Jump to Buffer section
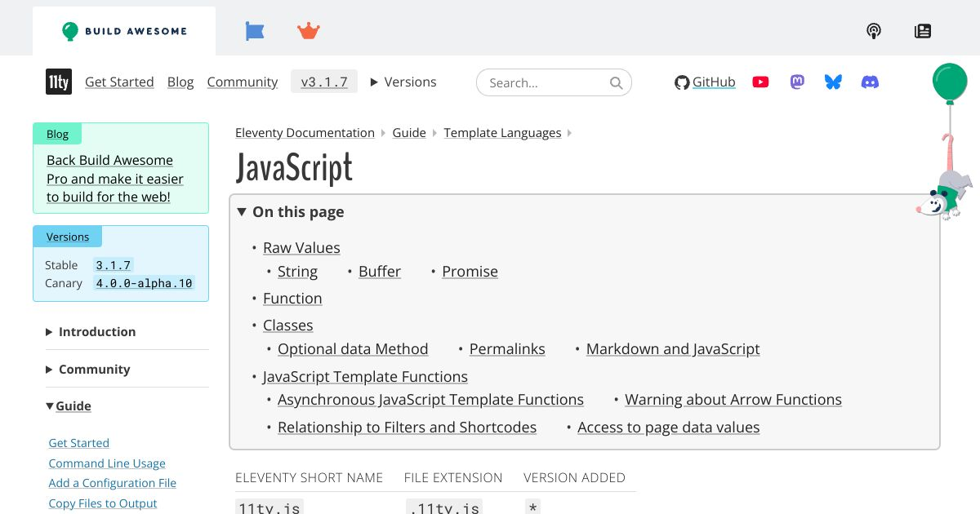Image resolution: width=980 pixels, height=514 pixels. 380,271
